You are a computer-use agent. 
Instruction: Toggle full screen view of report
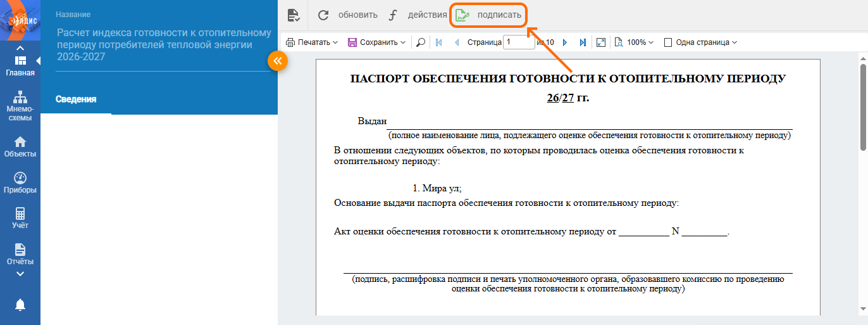tap(601, 42)
